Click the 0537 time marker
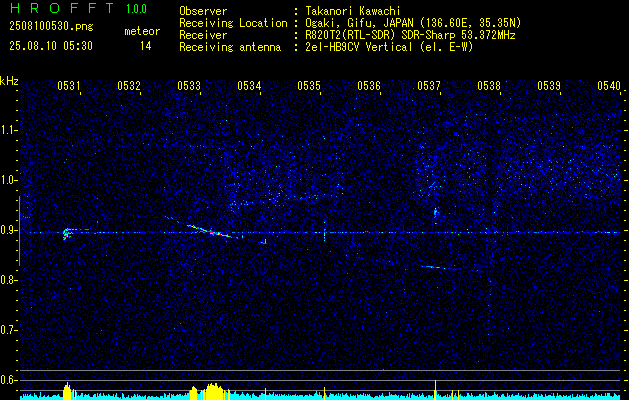 pyautogui.click(x=429, y=85)
